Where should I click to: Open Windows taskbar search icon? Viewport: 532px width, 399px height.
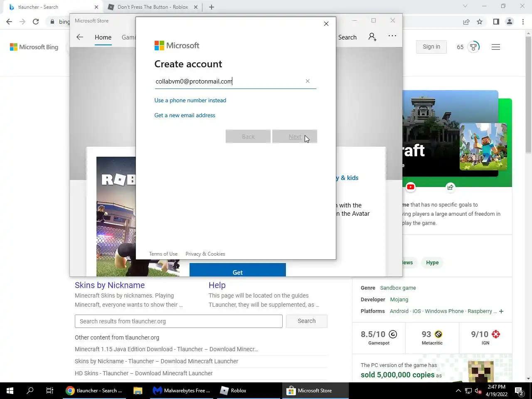[30, 391]
